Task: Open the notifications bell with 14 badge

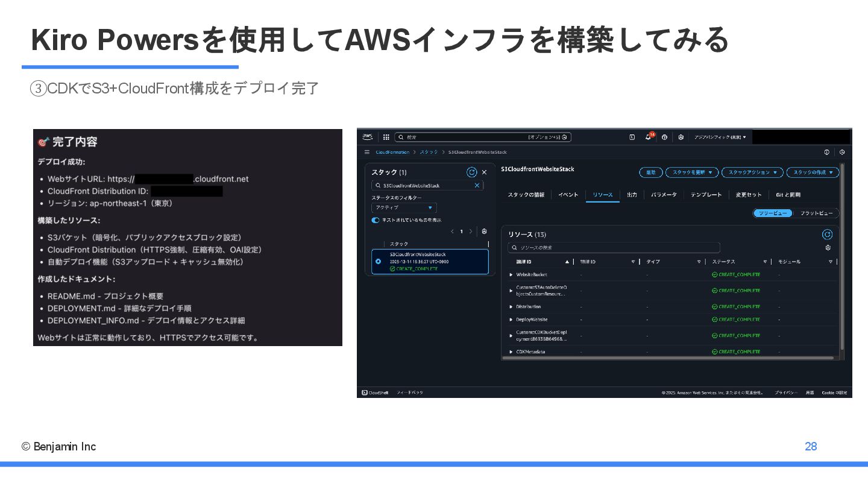Action: coord(649,137)
